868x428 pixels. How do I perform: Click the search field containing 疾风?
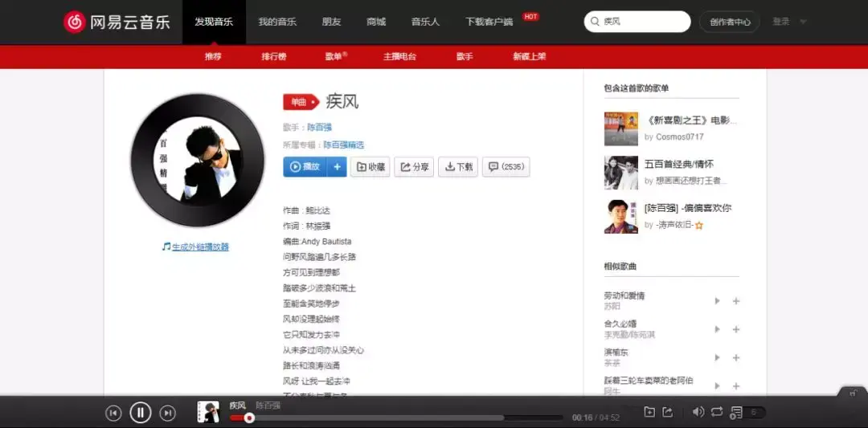pos(637,22)
